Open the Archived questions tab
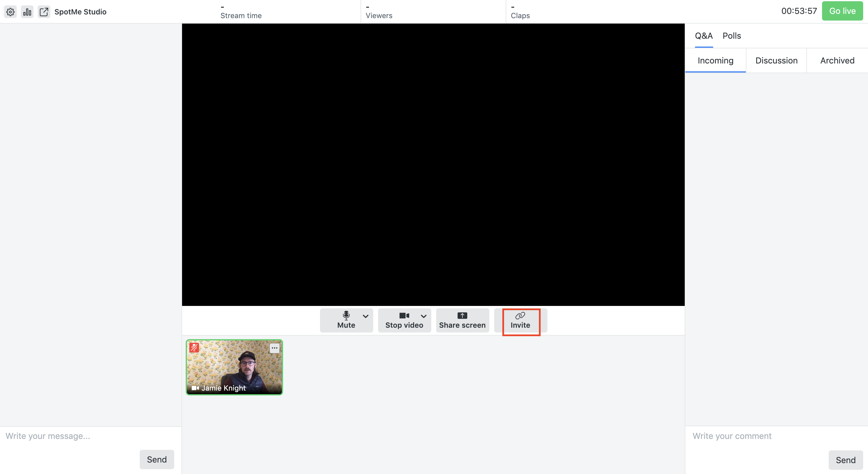This screenshot has height=474, width=868. [x=837, y=60]
